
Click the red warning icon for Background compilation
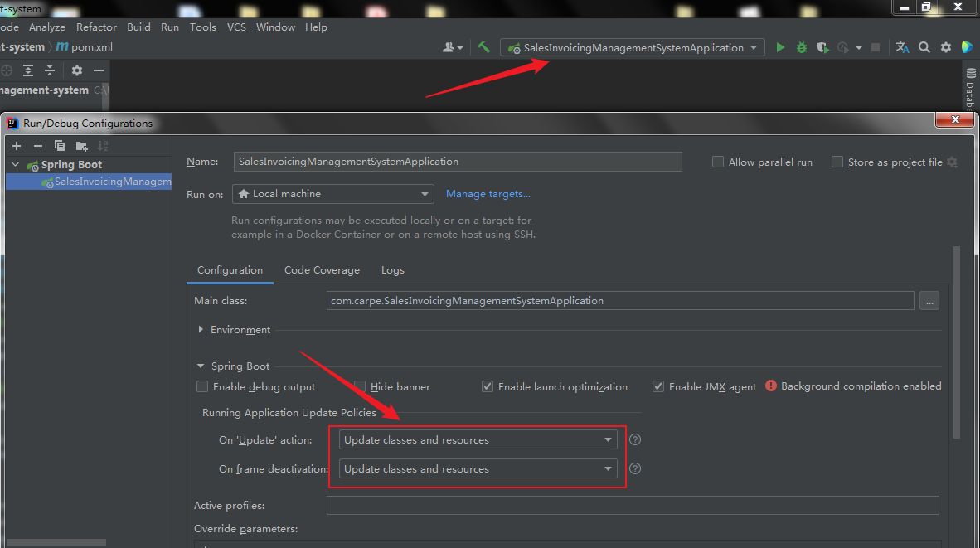pyautogui.click(x=771, y=386)
